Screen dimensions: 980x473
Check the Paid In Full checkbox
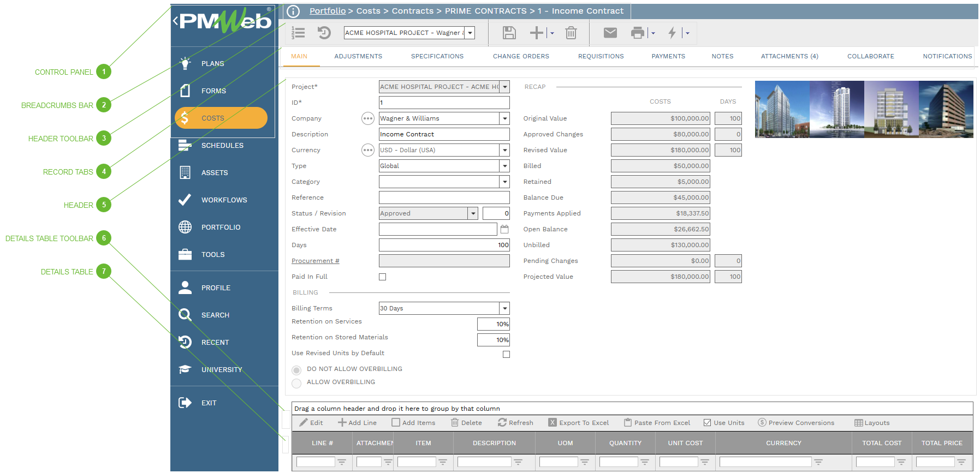pos(383,277)
